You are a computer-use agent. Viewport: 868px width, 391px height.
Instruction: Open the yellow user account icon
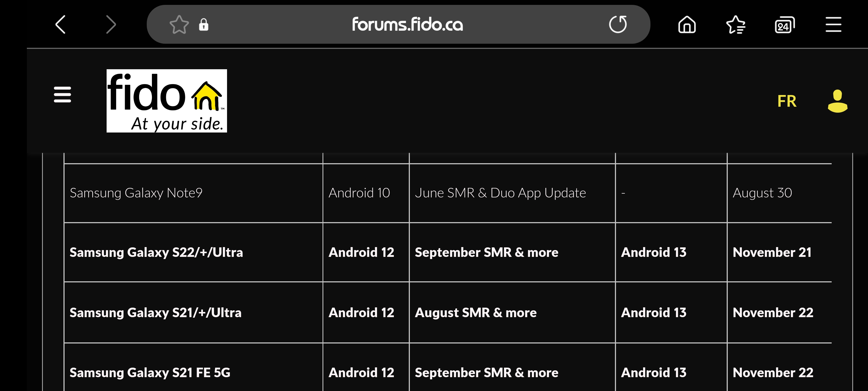[837, 100]
